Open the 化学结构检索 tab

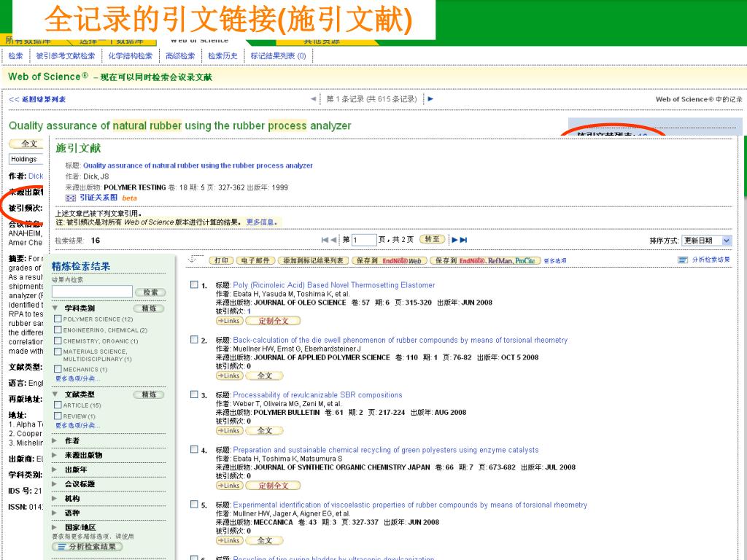[131, 55]
